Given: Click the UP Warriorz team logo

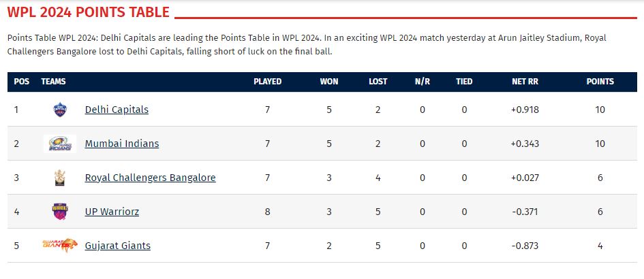Looking at the screenshot, I should tap(60, 212).
